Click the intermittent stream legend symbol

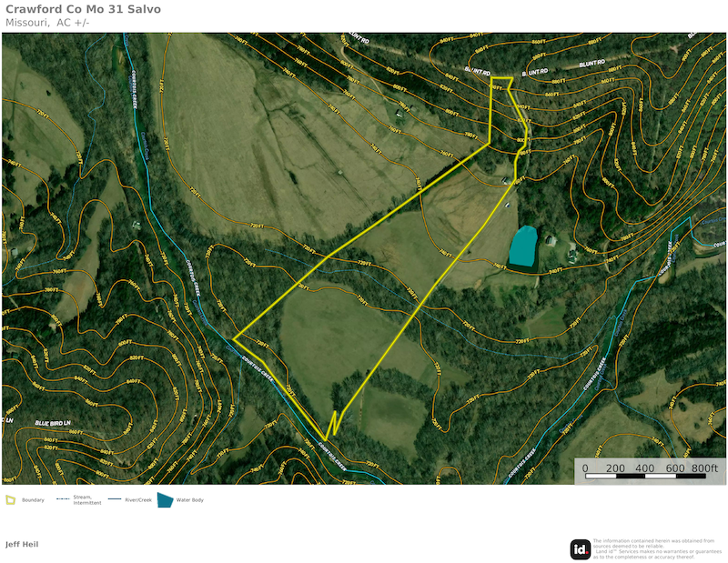pos(63,499)
